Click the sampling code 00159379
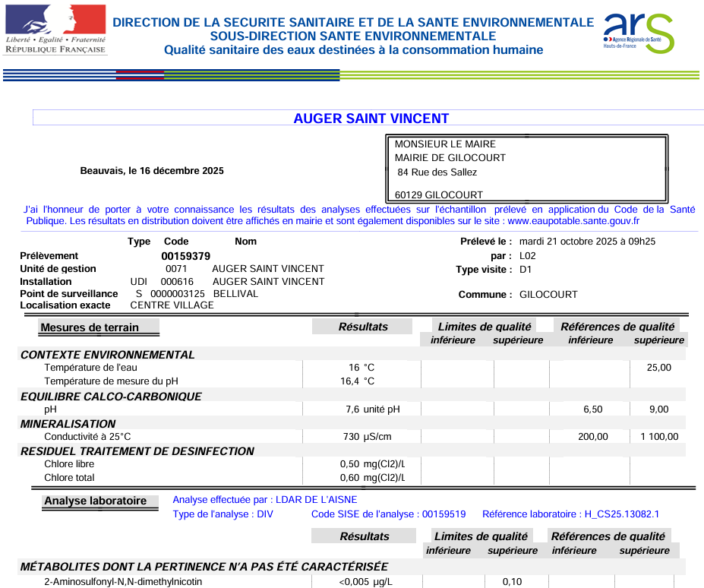Screen dimensions: 704x588 [x=186, y=256]
